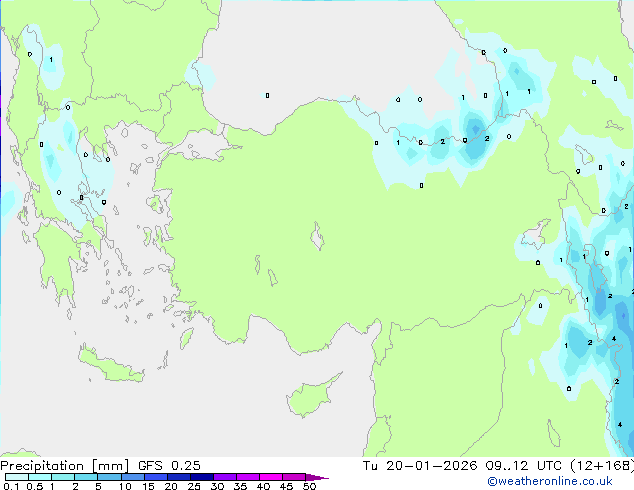Click the "15" legend scale label

[x=148, y=486]
